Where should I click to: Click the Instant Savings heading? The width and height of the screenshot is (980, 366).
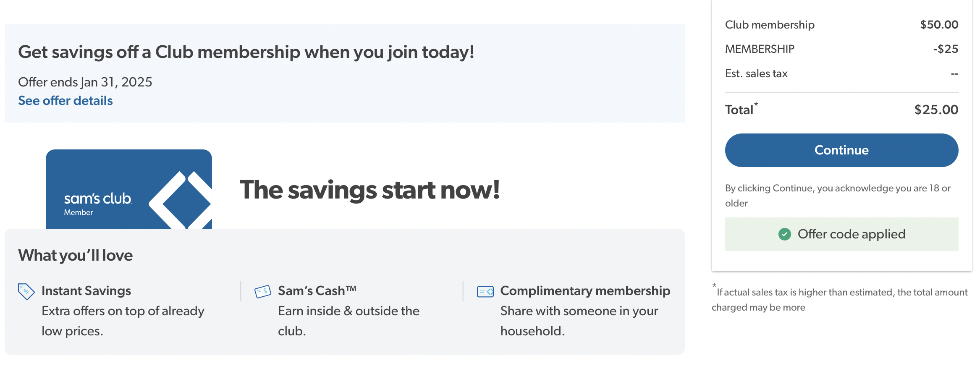coord(86,291)
